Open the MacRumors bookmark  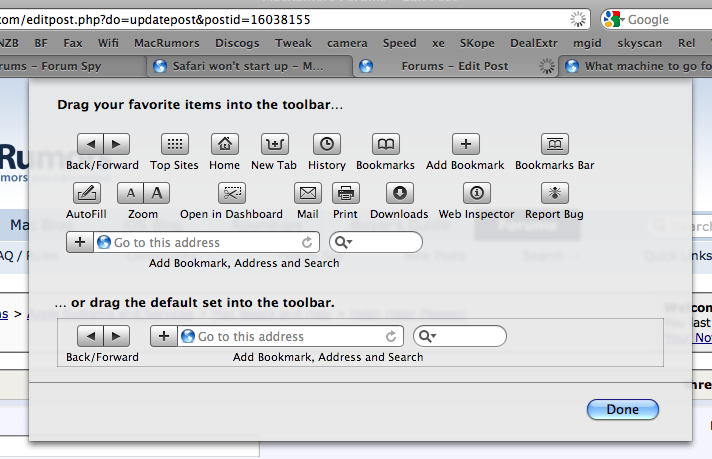(x=167, y=43)
